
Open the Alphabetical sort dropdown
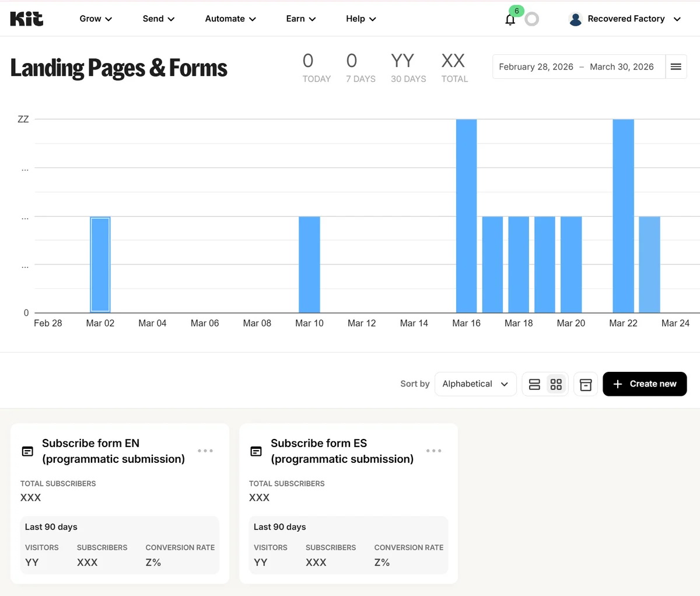(475, 384)
